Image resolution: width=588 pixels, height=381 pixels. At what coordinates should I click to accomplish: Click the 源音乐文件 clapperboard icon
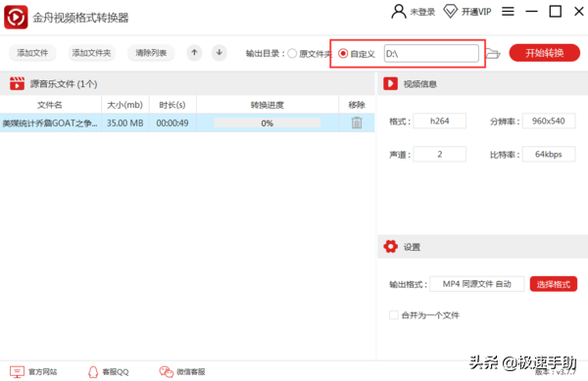point(17,83)
